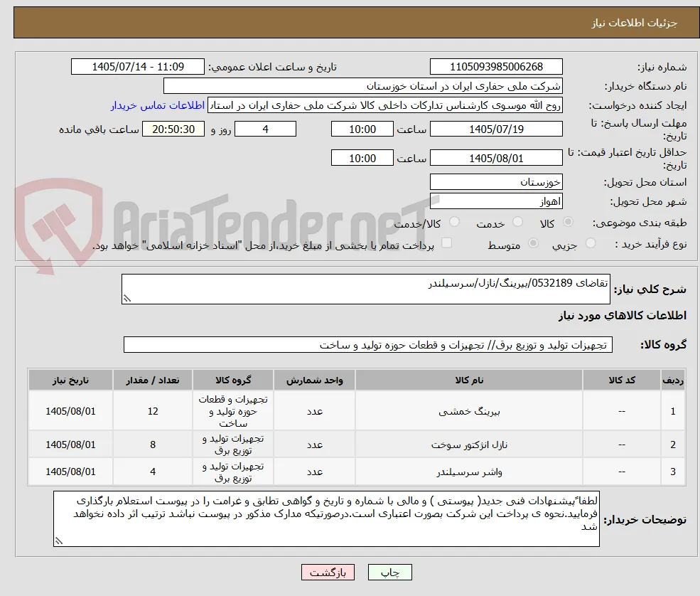This screenshot has height=596, width=700.
Task: Select the خدمت radio button
Action: click(x=517, y=222)
